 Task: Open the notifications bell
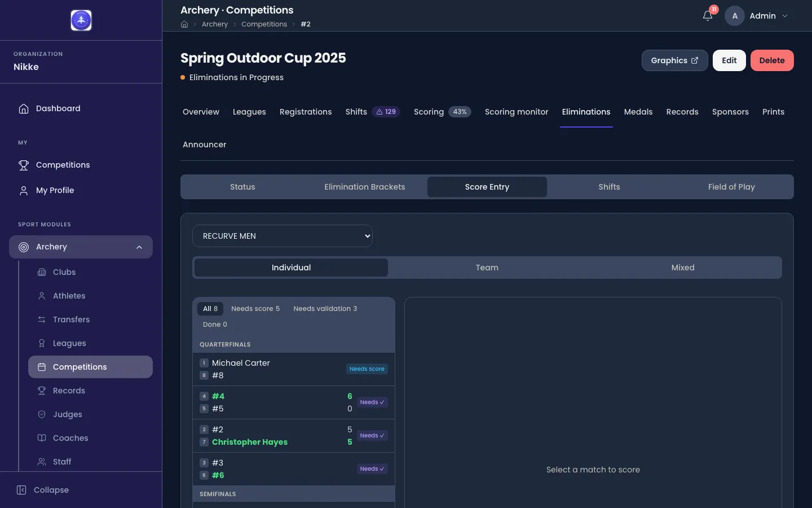[708, 16]
